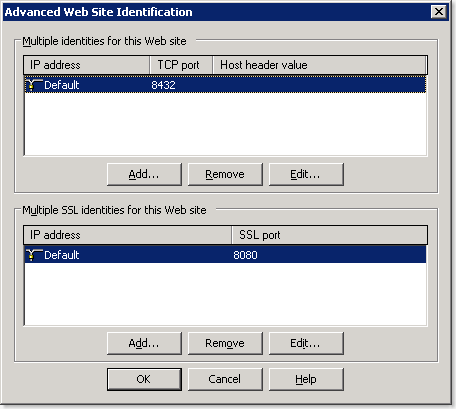Image resolution: width=456 pixels, height=409 pixels.
Task: Click the SSL port column header
Action: coord(329,235)
